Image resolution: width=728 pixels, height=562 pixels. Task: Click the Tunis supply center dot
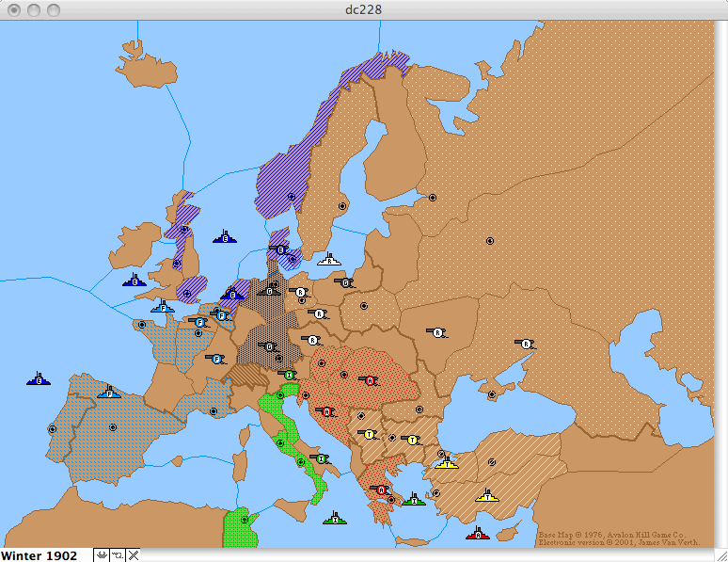tap(245, 520)
